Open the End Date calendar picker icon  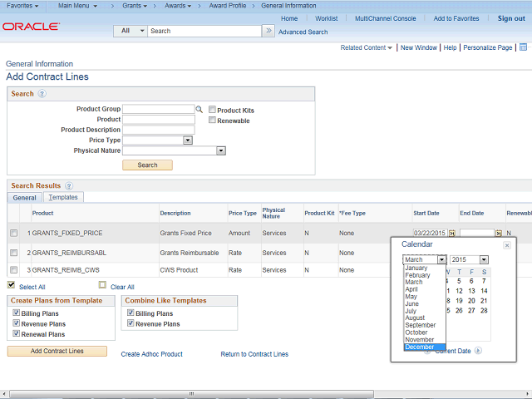pyautogui.click(x=499, y=234)
